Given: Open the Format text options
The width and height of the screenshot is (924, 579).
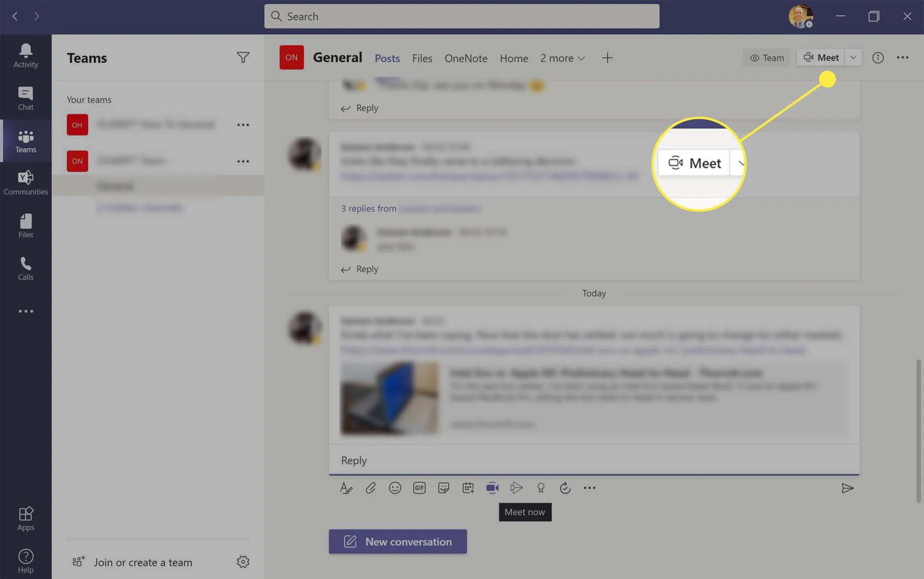Looking at the screenshot, I should pyautogui.click(x=346, y=488).
